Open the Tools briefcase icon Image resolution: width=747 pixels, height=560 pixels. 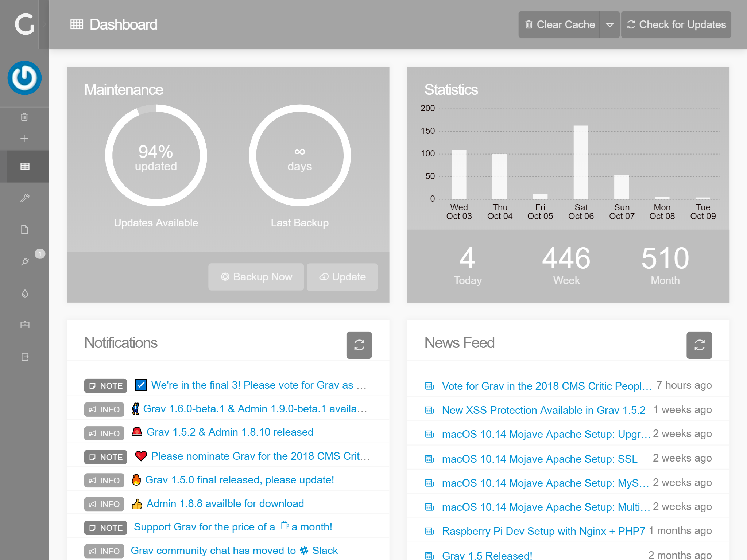click(24, 325)
